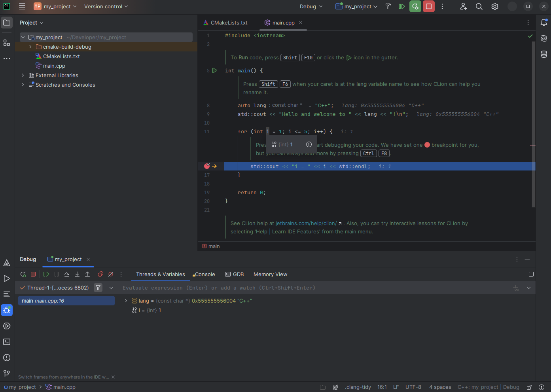Select main main.cpp:16 stack frame
The height and width of the screenshot is (392, 551).
tap(66, 301)
